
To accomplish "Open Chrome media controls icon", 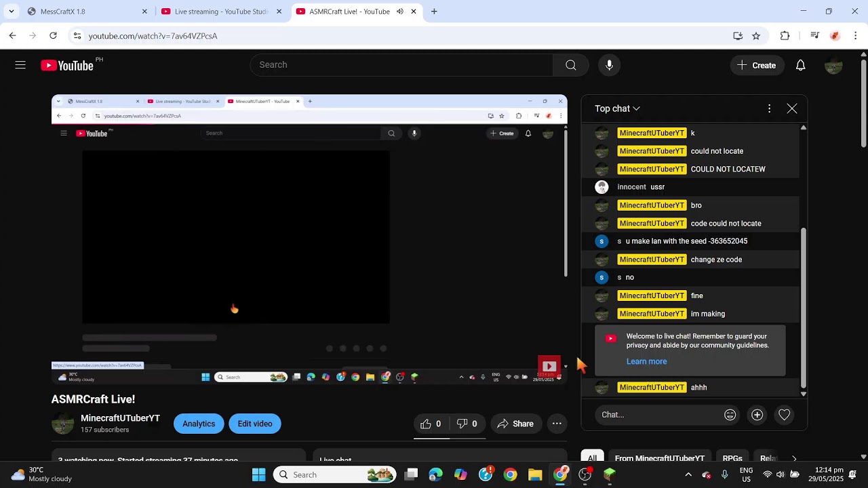I will point(815,36).
